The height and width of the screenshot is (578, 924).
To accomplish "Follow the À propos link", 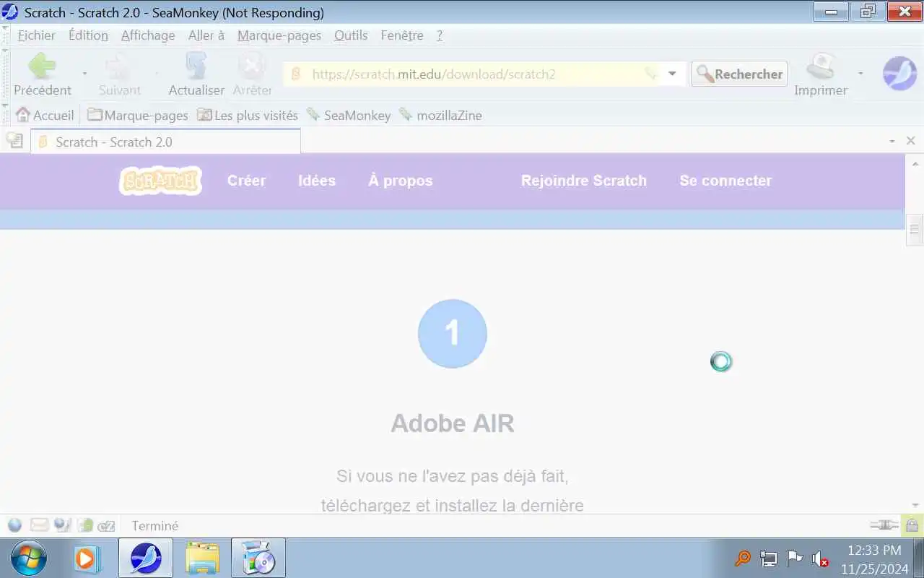I will click(x=401, y=181).
